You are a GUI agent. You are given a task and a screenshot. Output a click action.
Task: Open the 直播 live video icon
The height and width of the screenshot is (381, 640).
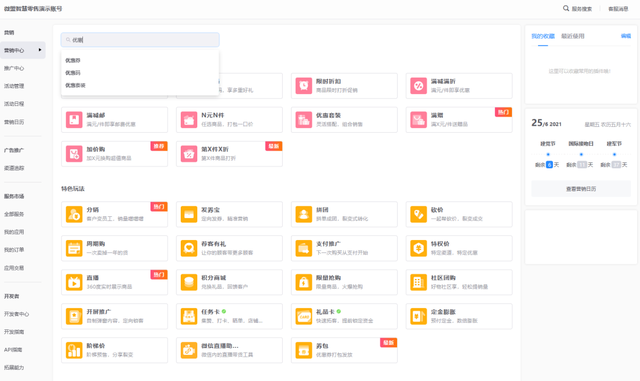(x=74, y=282)
